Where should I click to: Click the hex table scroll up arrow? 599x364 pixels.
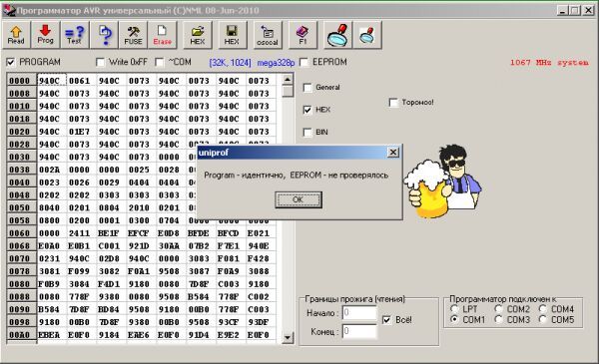tap(288, 80)
